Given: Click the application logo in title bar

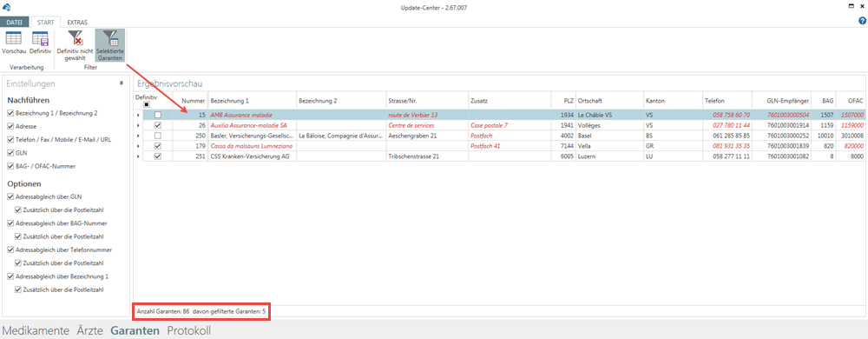Looking at the screenshot, I should click(x=6, y=7).
